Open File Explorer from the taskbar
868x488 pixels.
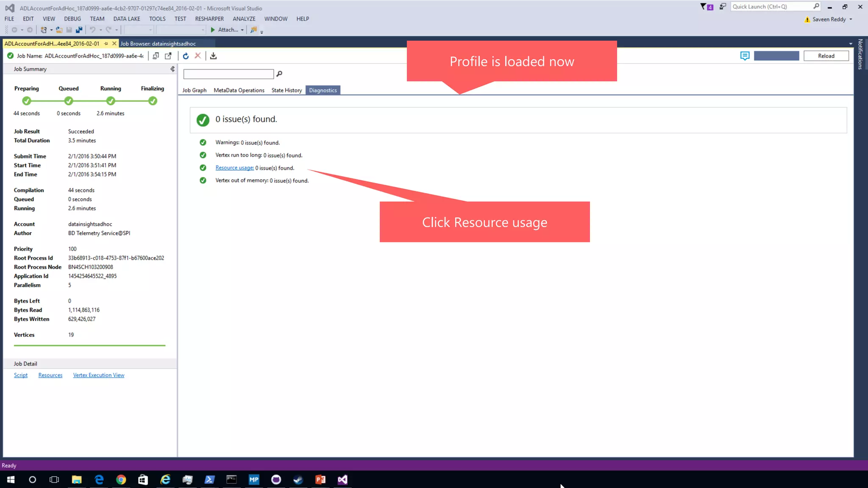coord(77,480)
